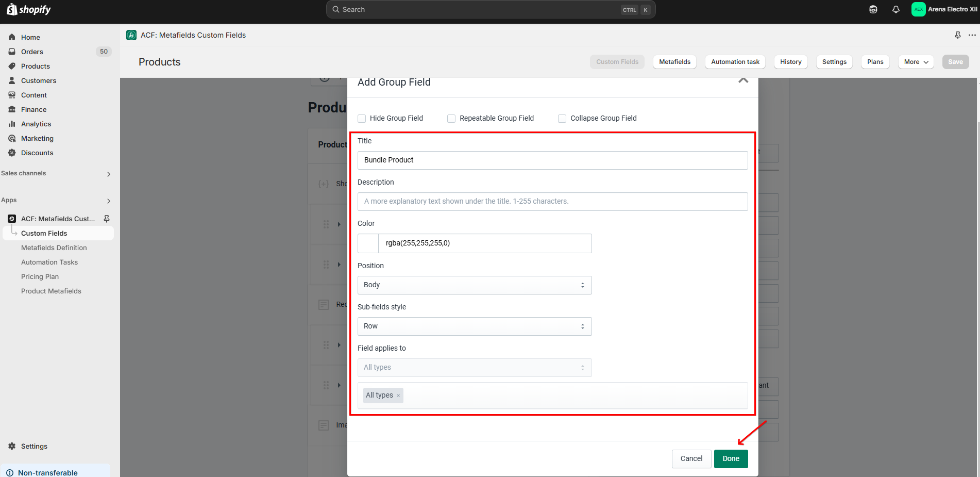Image resolution: width=980 pixels, height=477 pixels.
Task: Click the search magnifier icon
Action: click(x=336, y=9)
